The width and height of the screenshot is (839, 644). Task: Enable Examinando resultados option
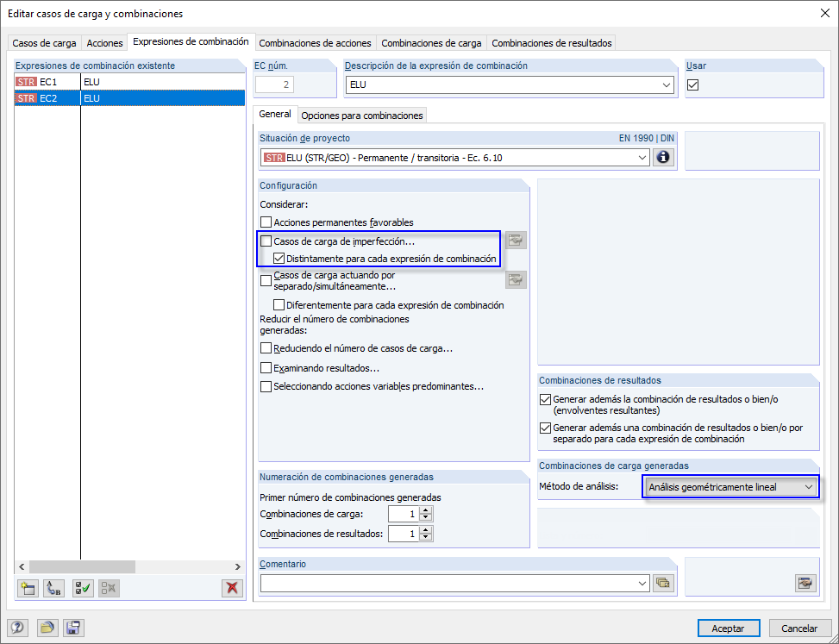tap(266, 368)
